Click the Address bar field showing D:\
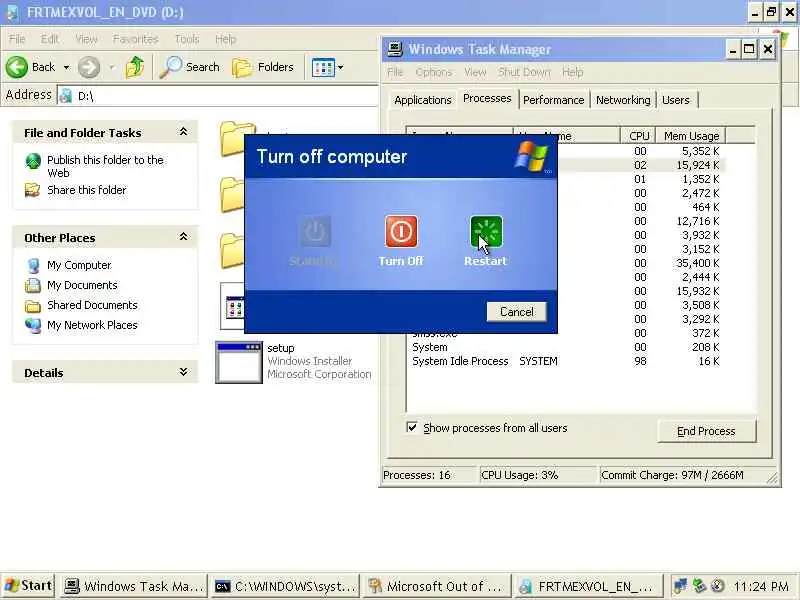 coord(218,95)
